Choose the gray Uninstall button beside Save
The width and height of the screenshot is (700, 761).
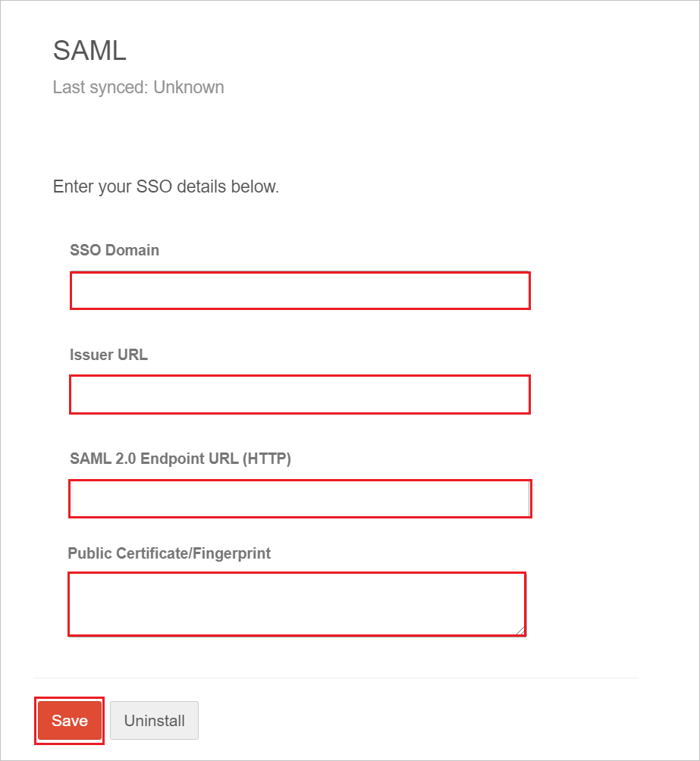[x=155, y=721]
